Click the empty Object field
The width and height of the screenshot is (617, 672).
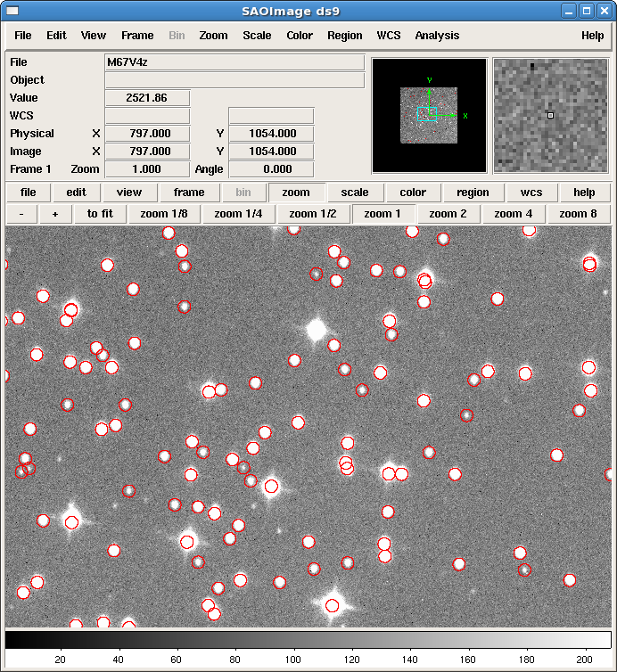coord(234,80)
